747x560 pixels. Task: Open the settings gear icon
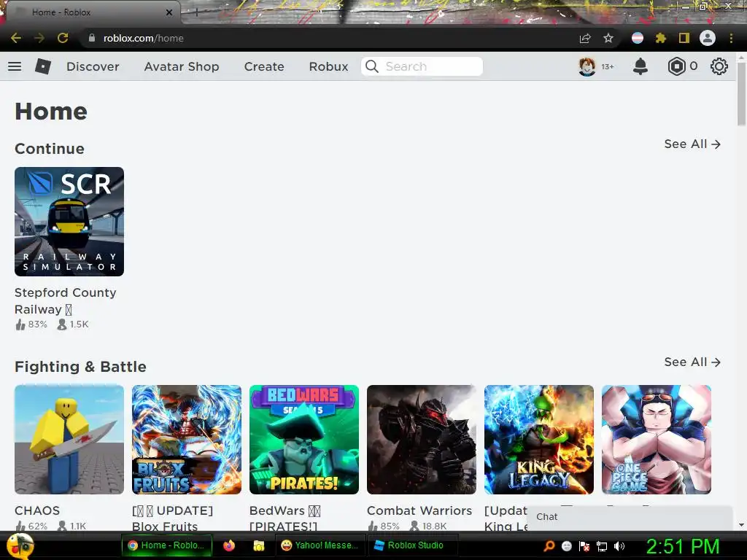(719, 66)
